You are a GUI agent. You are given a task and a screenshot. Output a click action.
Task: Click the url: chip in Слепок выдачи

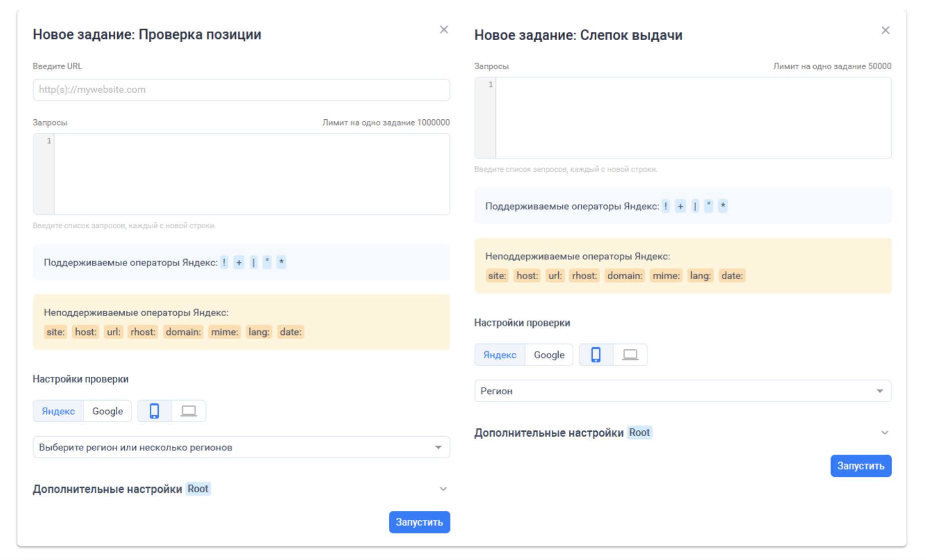pos(555,275)
